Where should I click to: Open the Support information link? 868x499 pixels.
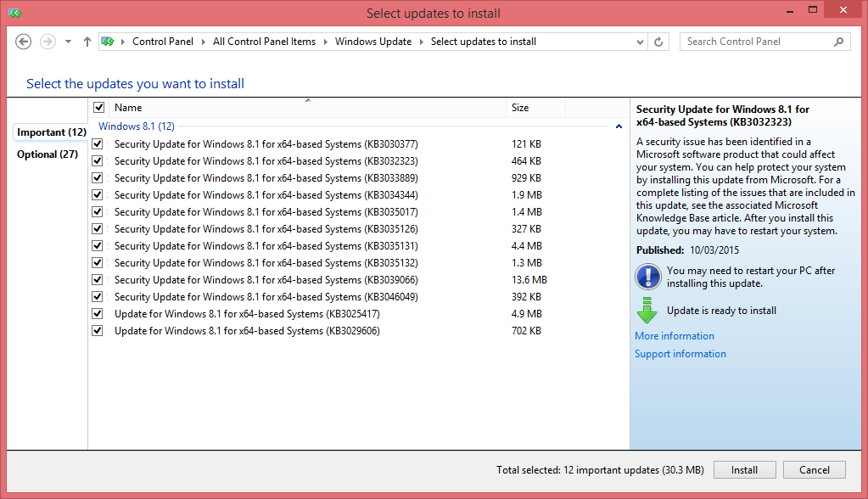pos(680,354)
